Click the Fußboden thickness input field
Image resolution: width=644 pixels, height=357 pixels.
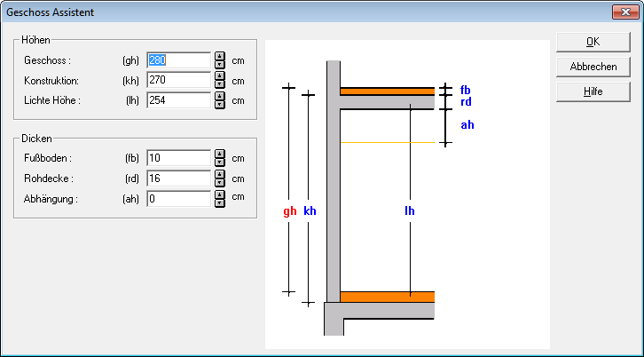[178, 158]
